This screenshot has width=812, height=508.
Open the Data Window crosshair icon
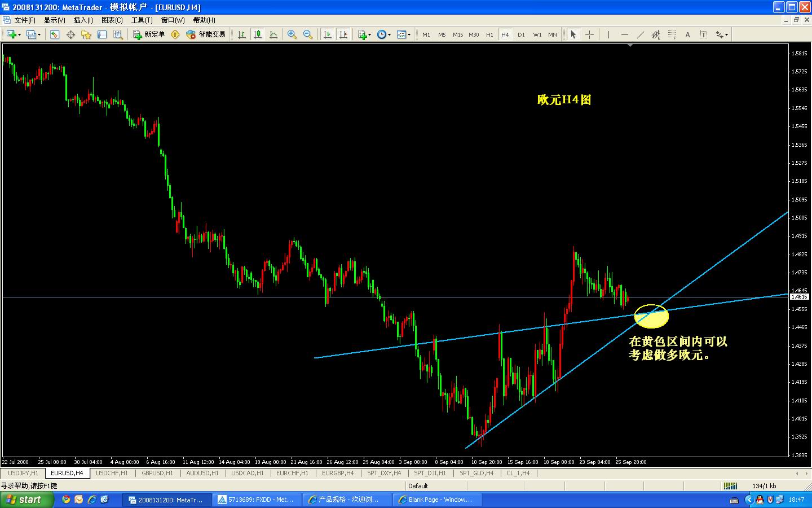70,34
